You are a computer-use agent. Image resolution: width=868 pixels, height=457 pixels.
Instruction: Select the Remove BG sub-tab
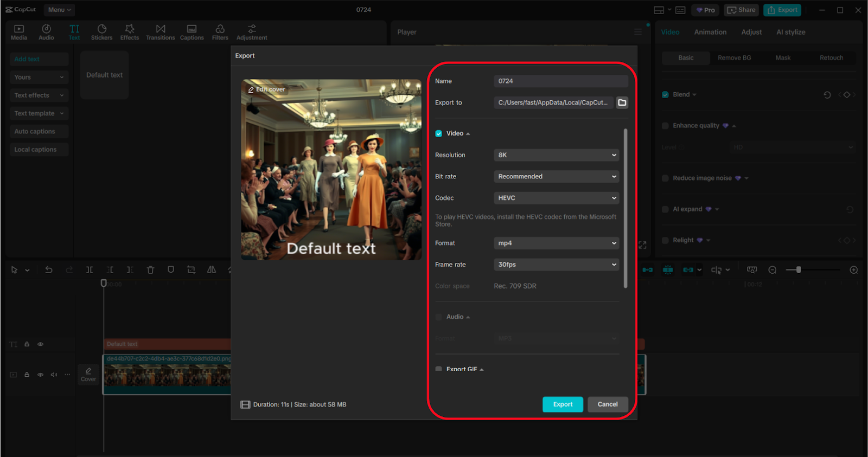pos(734,58)
